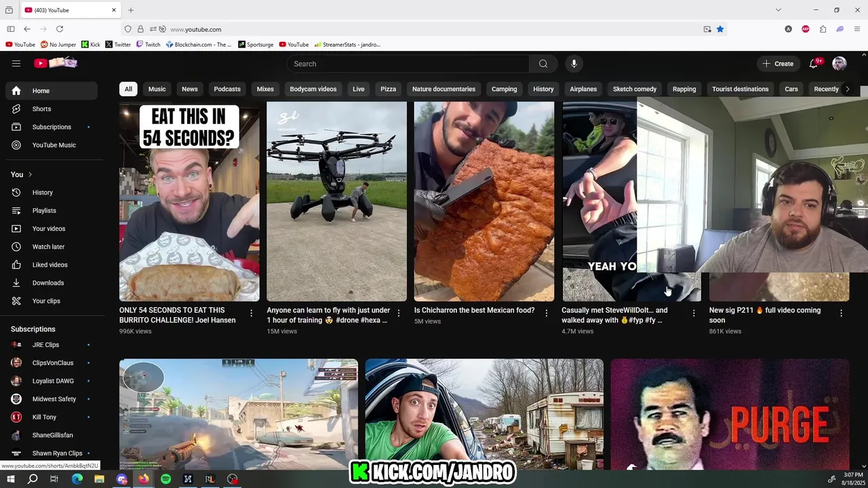Open Windows Start menu
Image resolution: width=868 pixels, height=488 pixels.
[9, 479]
